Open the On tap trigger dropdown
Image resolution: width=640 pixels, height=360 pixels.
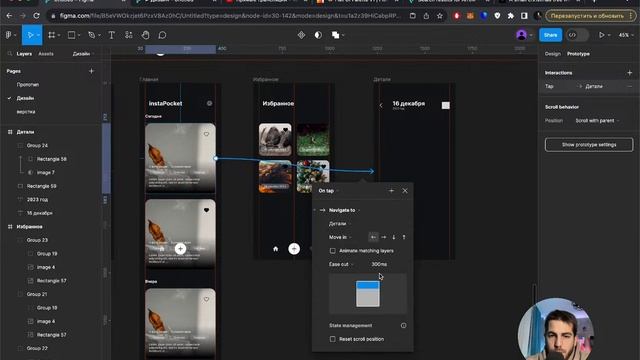tap(329, 191)
